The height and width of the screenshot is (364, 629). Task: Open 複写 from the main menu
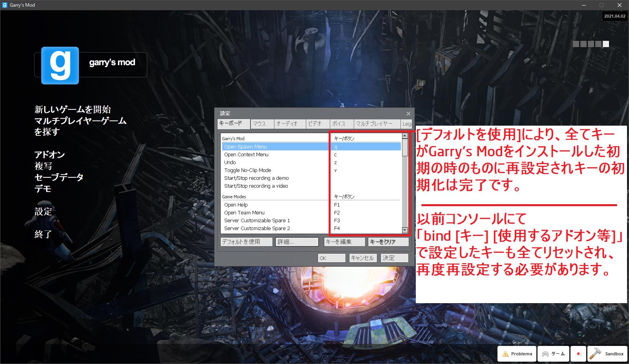point(43,166)
